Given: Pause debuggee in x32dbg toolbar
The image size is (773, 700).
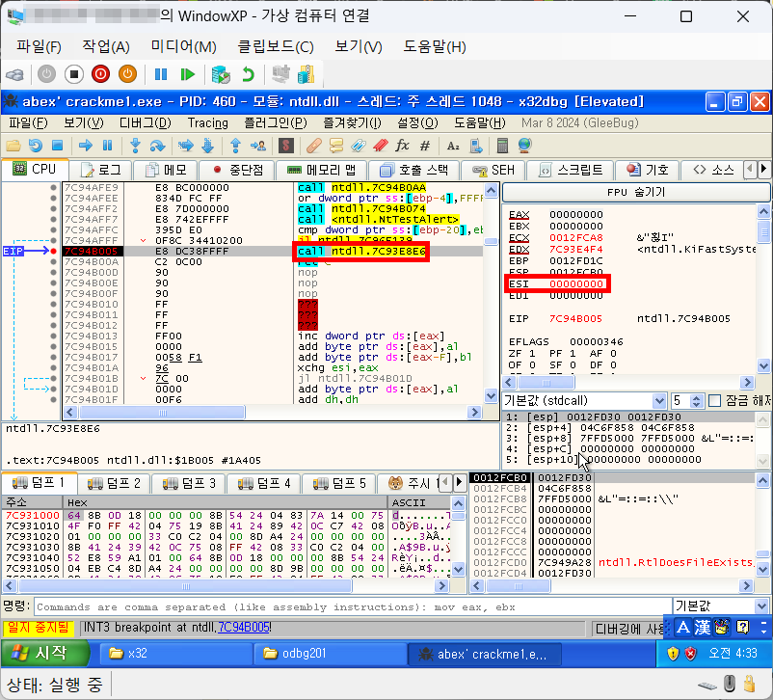Looking at the screenshot, I should (x=108, y=146).
